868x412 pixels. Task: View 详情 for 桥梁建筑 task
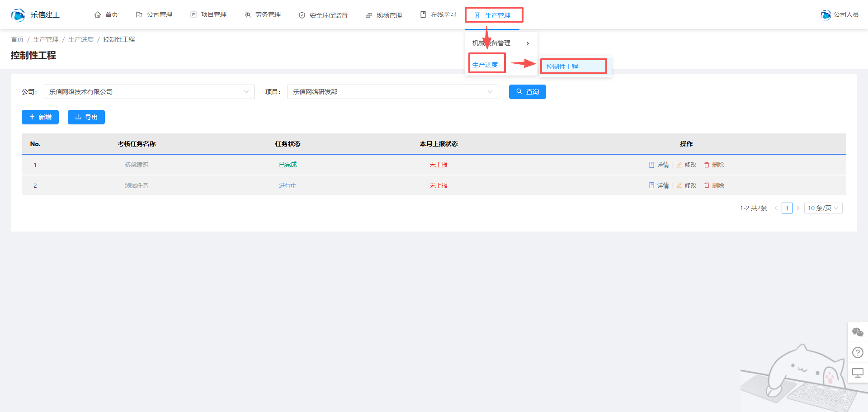(x=659, y=165)
